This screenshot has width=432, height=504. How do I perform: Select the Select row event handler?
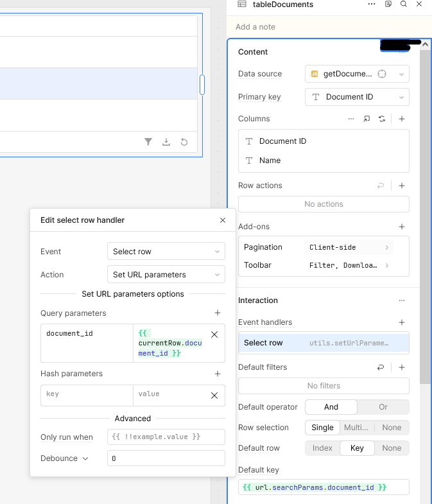point(324,343)
